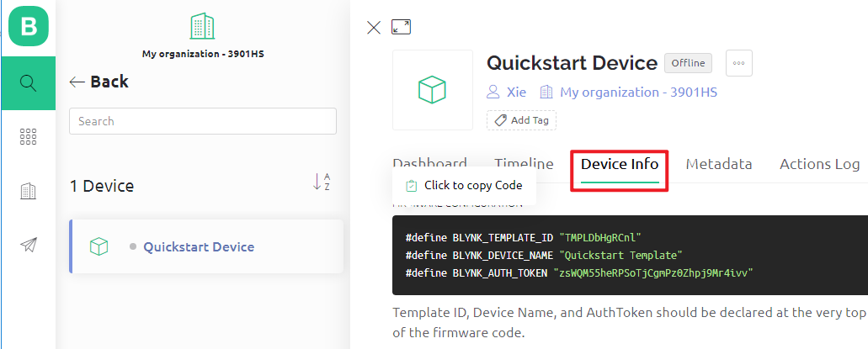Viewport: 868px width, 349px height.
Task: Click the user icon next to Xie
Action: click(493, 92)
